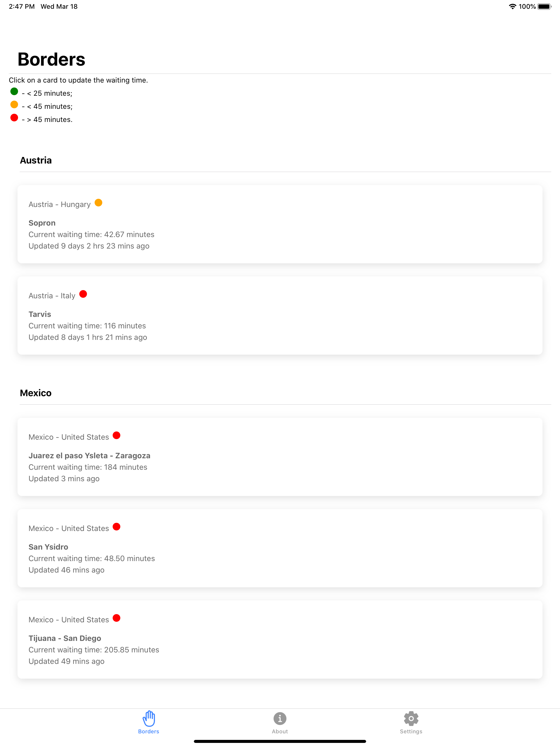Screen dimensions: 560x747
Task: Tap the red dot on the Tijuana card
Action: point(116,618)
